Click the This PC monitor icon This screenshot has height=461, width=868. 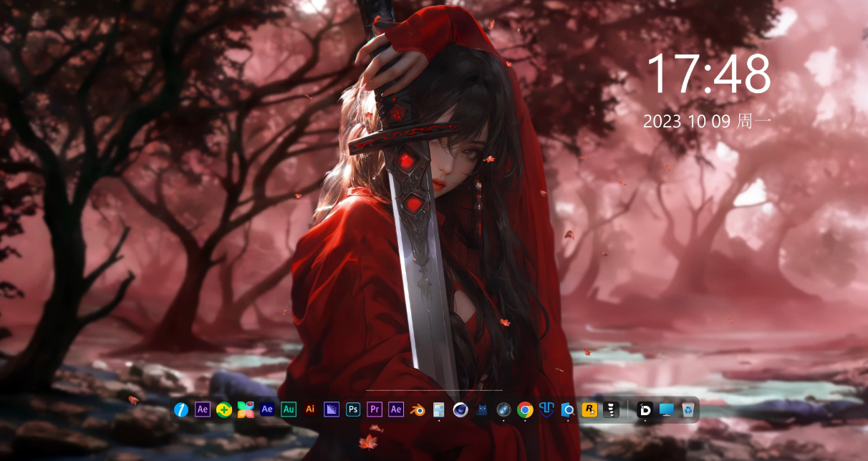click(667, 409)
